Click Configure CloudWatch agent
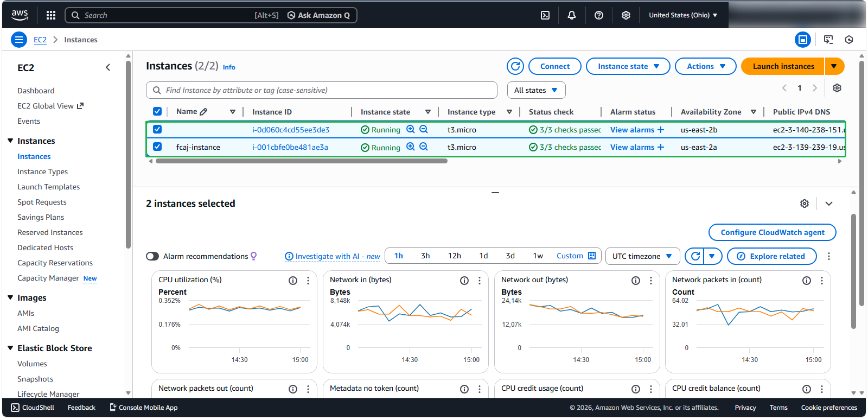 pos(773,232)
